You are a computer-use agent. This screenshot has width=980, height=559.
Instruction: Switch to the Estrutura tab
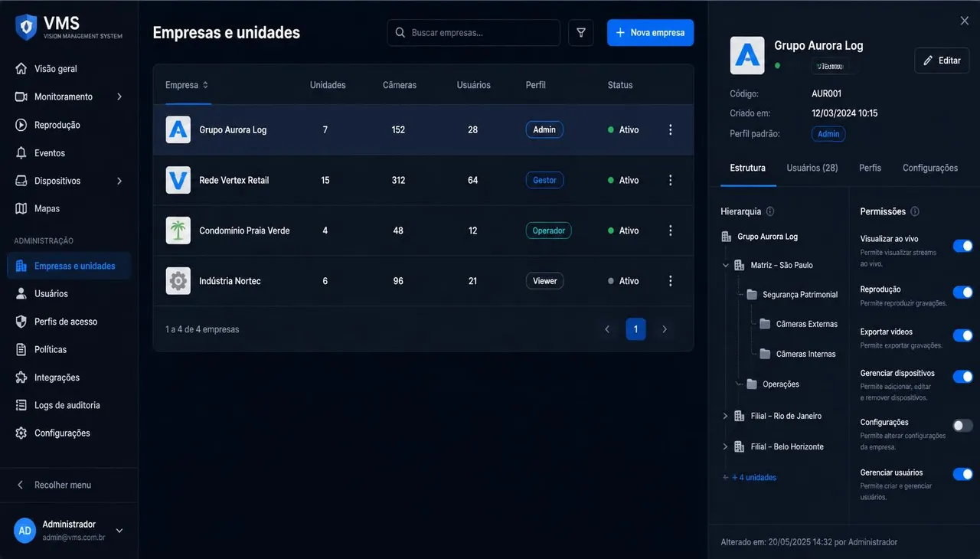747,168
